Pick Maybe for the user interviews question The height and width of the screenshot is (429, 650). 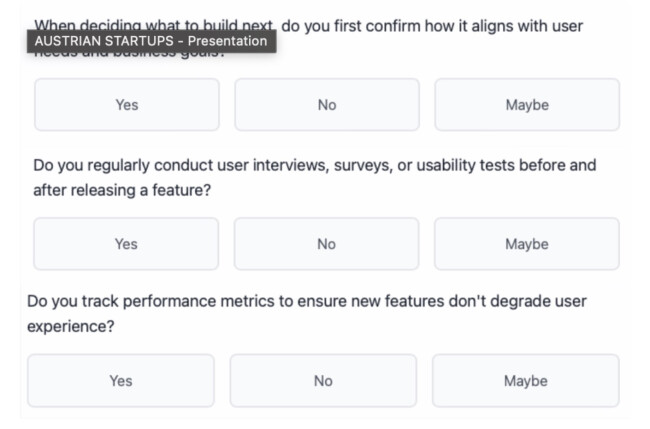[526, 244]
